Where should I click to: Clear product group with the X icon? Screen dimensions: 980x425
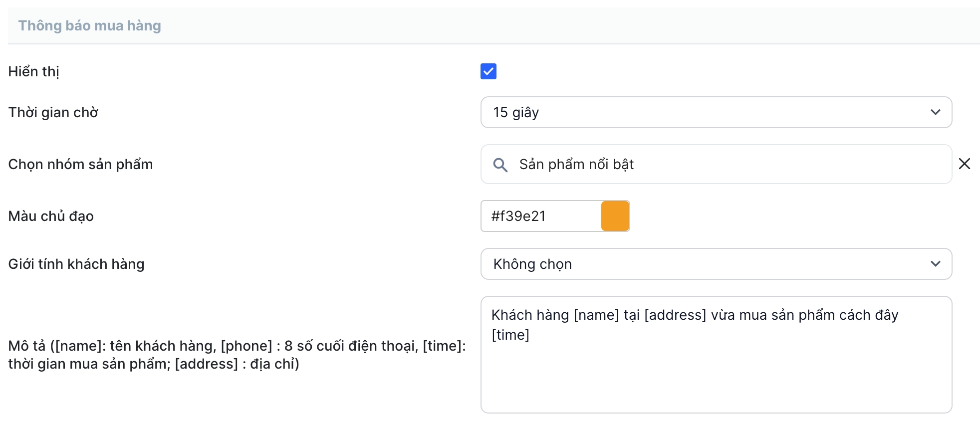tap(964, 164)
